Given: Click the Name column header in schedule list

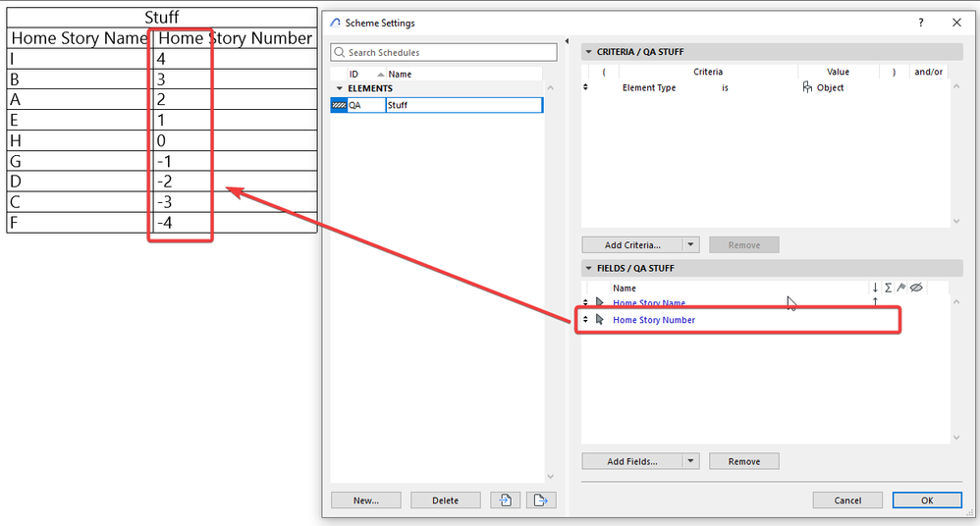Looking at the screenshot, I should pyautogui.click(x=400, y=74).
